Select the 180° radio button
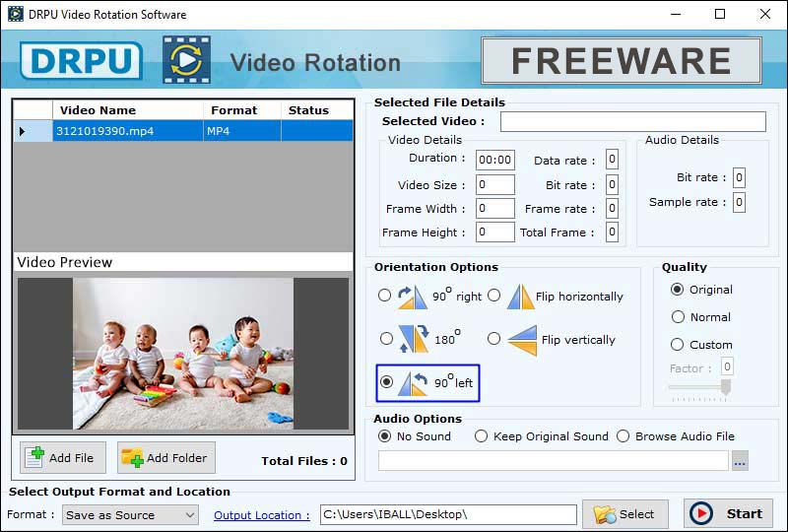 coord(386,338)
